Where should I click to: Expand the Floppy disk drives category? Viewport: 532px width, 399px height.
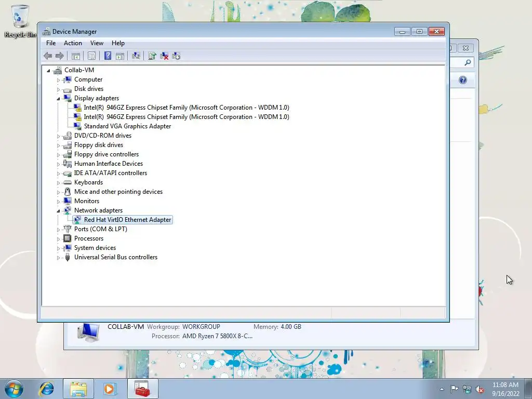click(58, 145)
